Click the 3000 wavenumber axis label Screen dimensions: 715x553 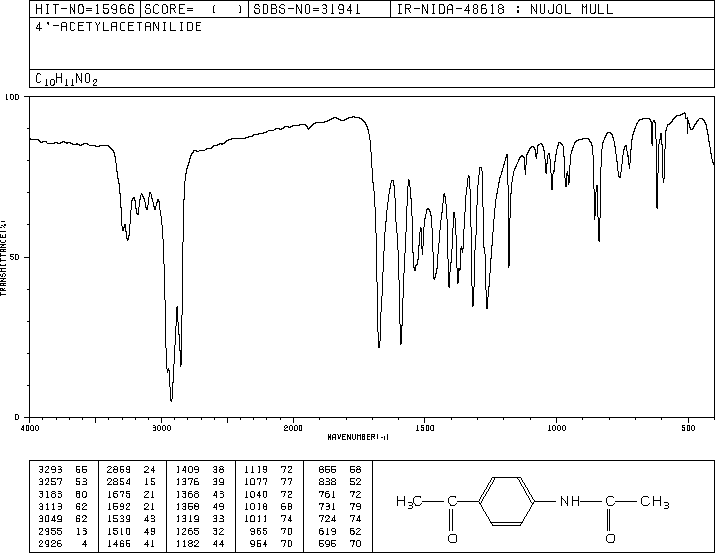pos(161,428)
